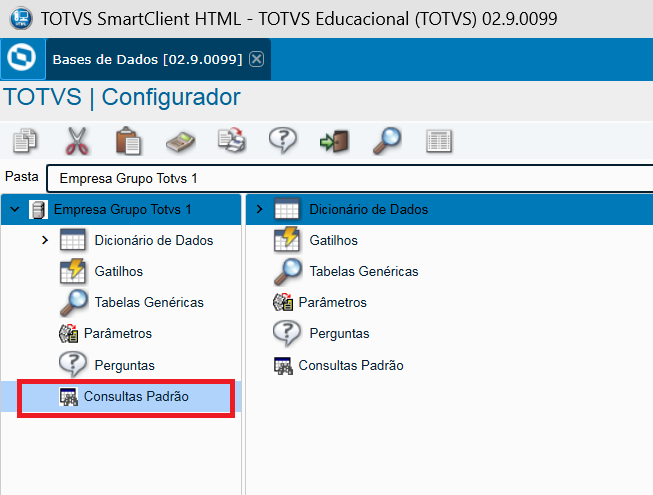Click Parâmetros icon in right panel
Screen dimensions: 653x495
(x=283, y=302)
